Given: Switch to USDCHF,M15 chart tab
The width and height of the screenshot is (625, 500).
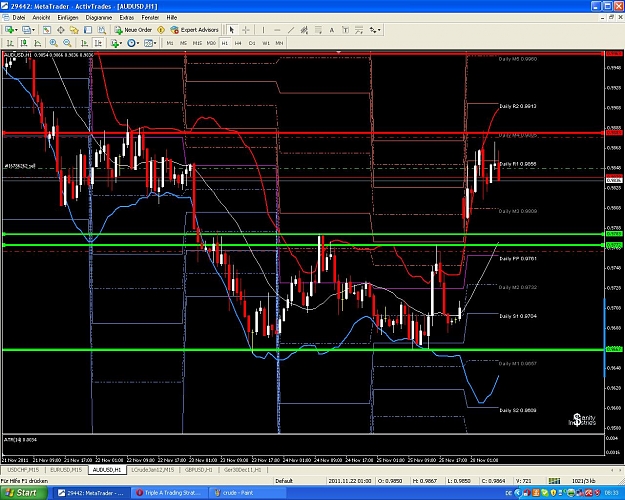Looking at the screenshot, I should point(23,470).
